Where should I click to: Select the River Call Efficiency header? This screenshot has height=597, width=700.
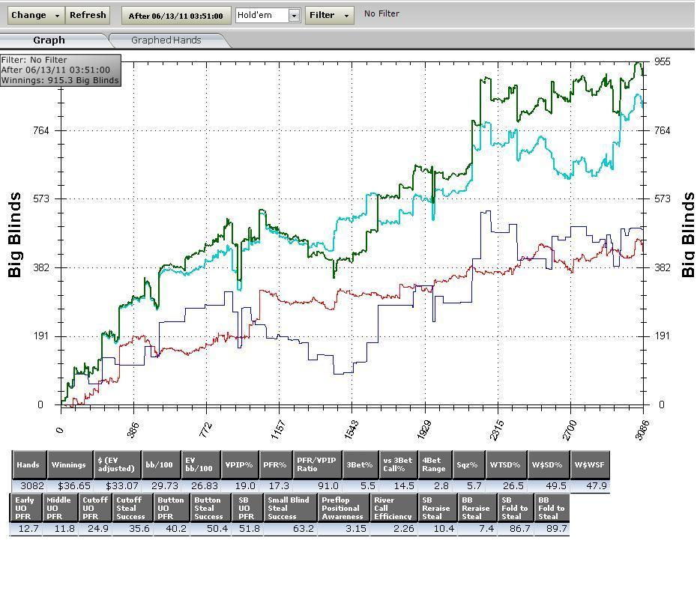pos(393,508)
